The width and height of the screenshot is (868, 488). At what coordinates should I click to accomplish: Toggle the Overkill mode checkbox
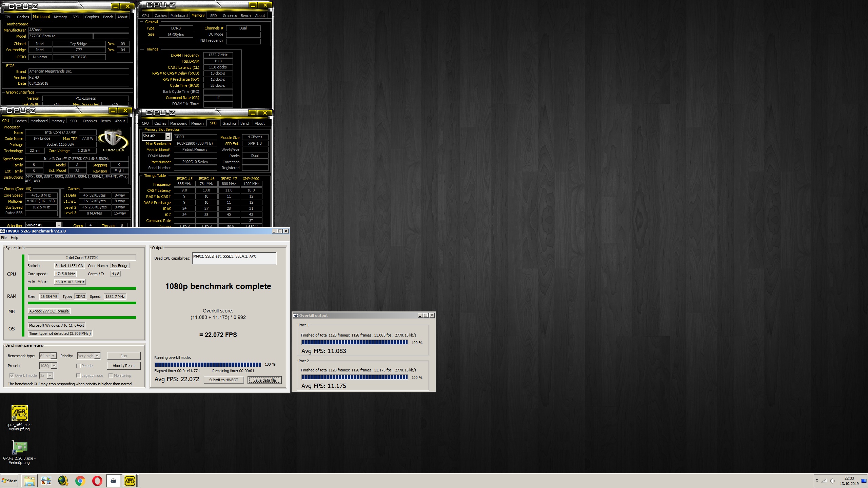pos(12,375)
